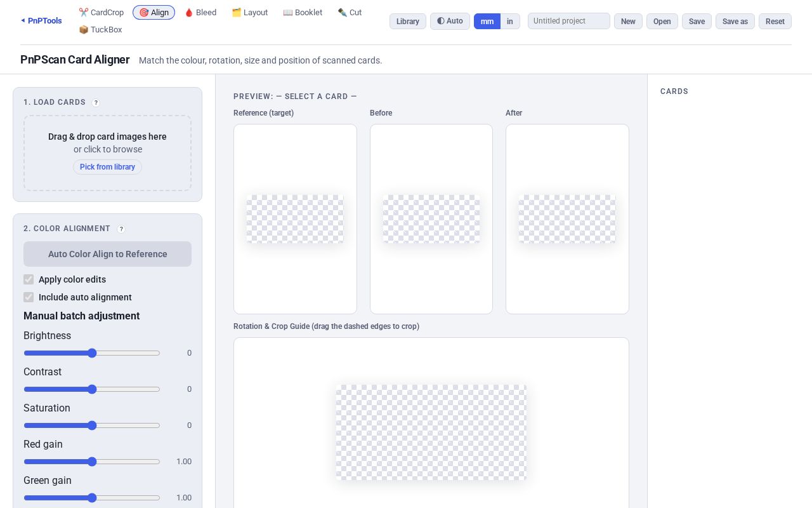812x508 pixels.
Task: Adjust the Green gain slider
Action: pos(92,498)
